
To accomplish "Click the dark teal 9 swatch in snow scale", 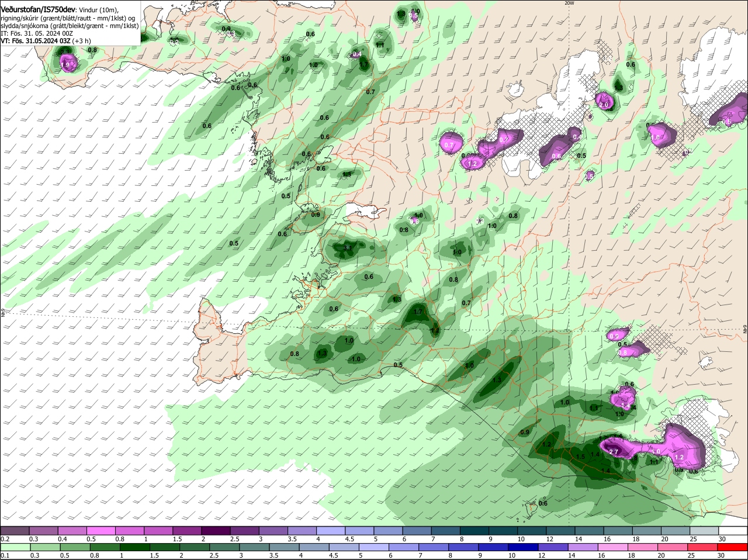I will coord(504,530).
